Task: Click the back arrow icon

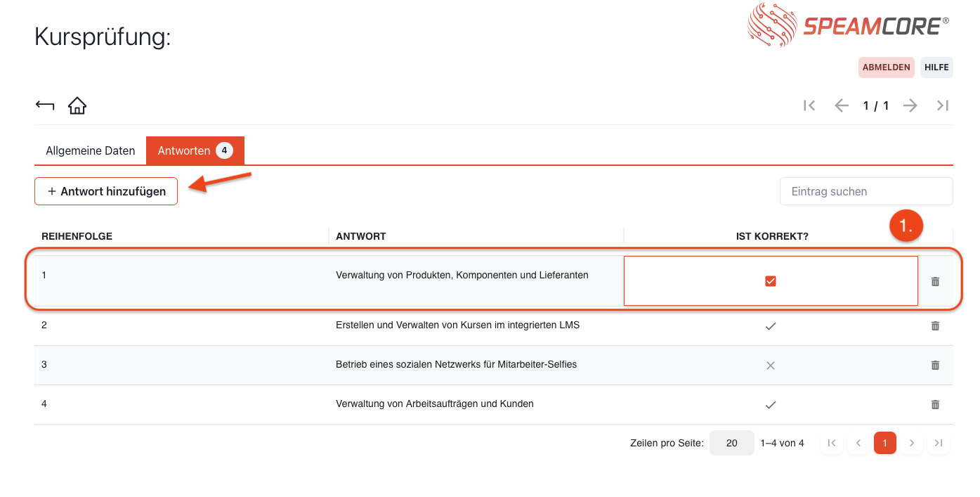Action: 45,105
